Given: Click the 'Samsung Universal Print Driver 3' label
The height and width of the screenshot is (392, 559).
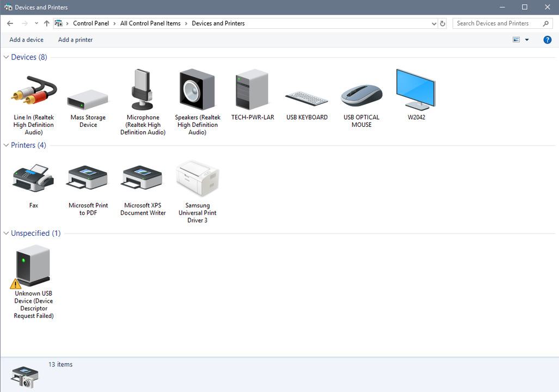Looking at the screenshot, I should [x=198, y=212].
